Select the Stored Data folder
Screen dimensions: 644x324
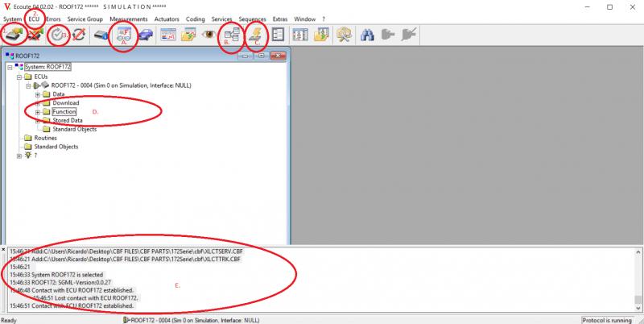(x=68, y=120)
